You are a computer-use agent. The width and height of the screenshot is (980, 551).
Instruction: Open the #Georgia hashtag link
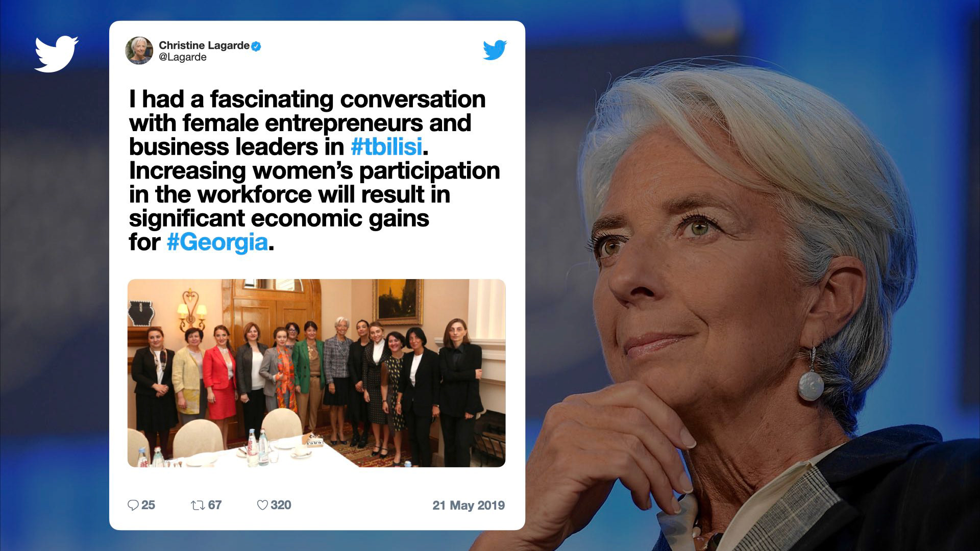pos(217,242)
